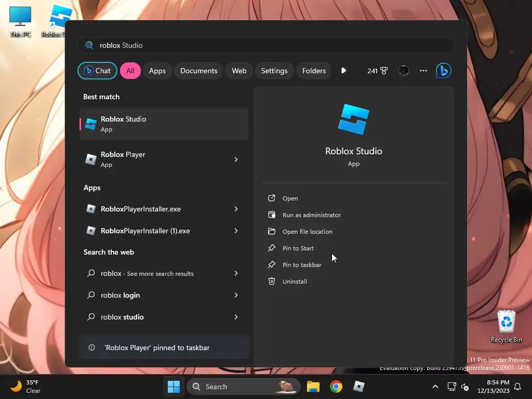532x399 pixels.
Task: Click the Roblox Player result icon
Action: click(91, 159)
